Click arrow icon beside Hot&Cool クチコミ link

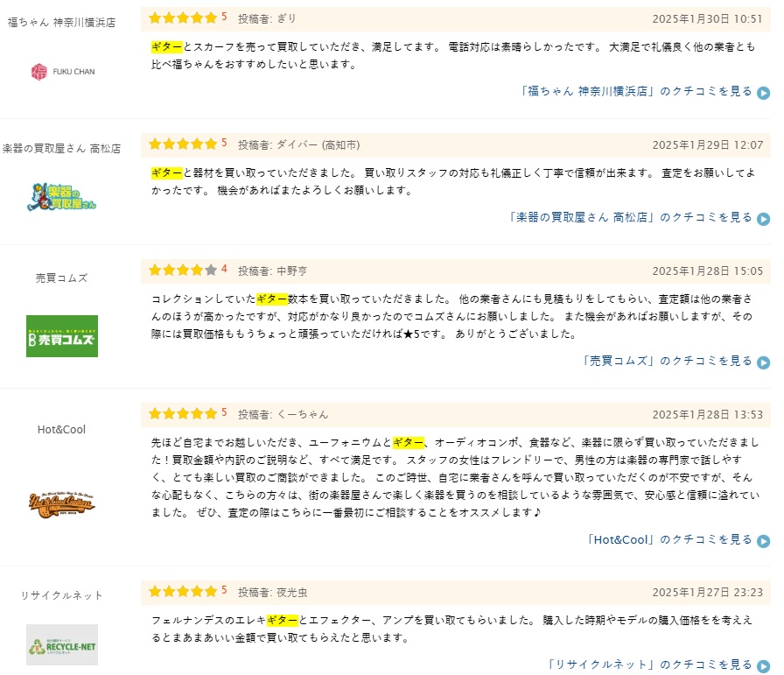[x=763, y=540]
